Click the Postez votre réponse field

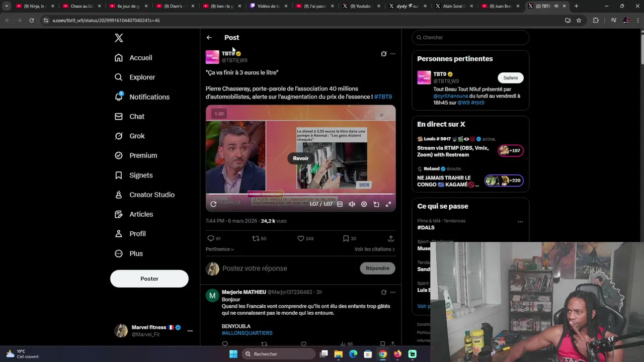pos(288,268)
